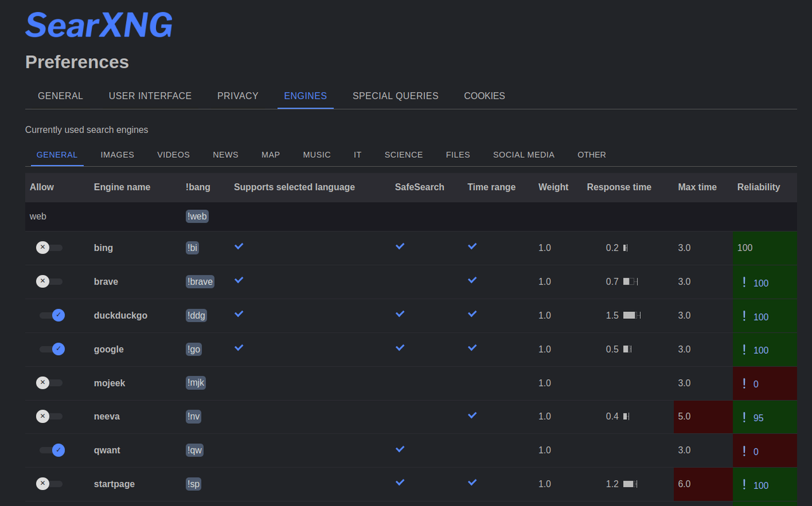This screenshot has height=506, width=812.
Task: Click duckduckgo's reliability warning icon
Action: pyautogui.click(x=744, y=316)
